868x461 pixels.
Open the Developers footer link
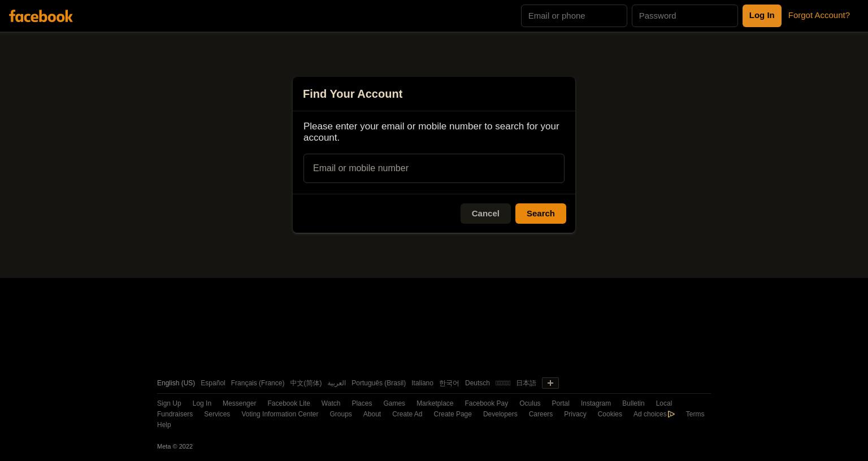click(500, 414)
